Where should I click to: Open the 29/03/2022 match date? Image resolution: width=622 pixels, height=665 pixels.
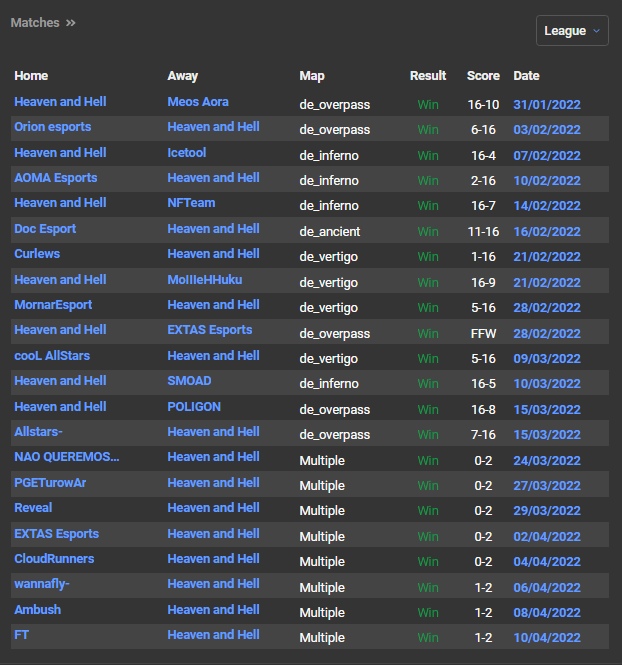[x=547, y=510]
